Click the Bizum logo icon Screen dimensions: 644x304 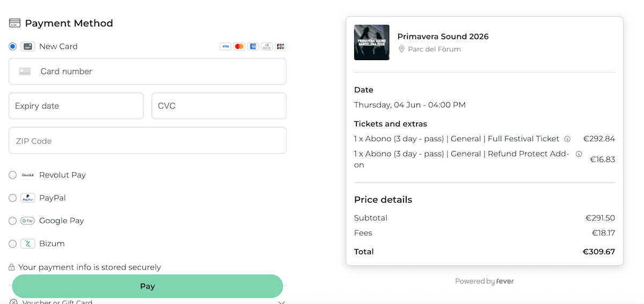coord(28,244)
